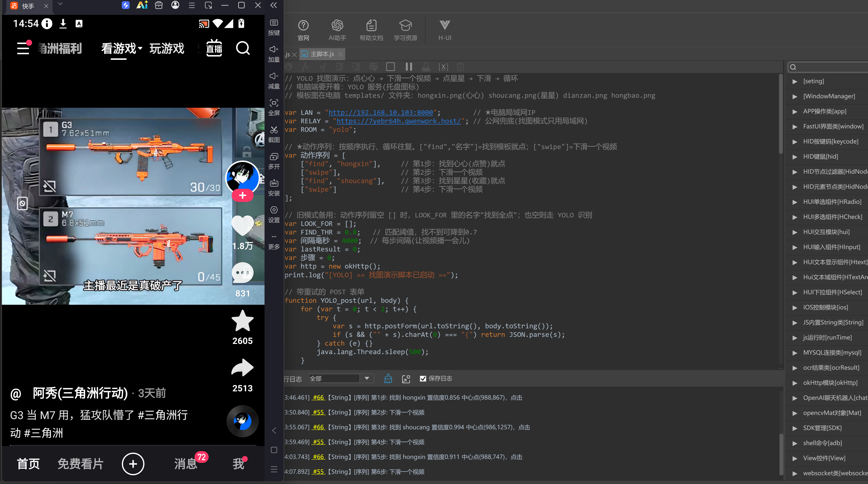Click the emulator home square icon
This screenshot has height=484, width=868.
(274, 450)
